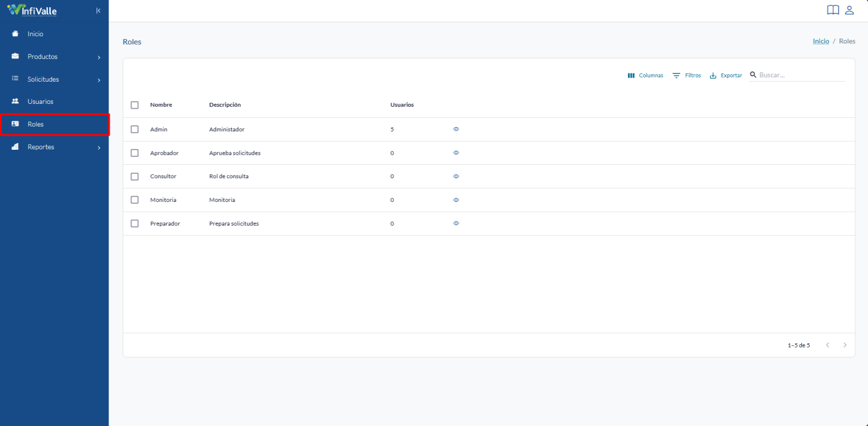Click the Rol de consulta description
868x426 pixels.
coord(229,176)
